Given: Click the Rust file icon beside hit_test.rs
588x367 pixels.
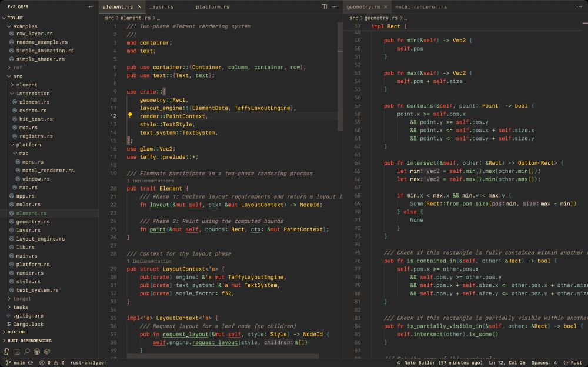Looking at the screenshot, I should coord(15,119).
